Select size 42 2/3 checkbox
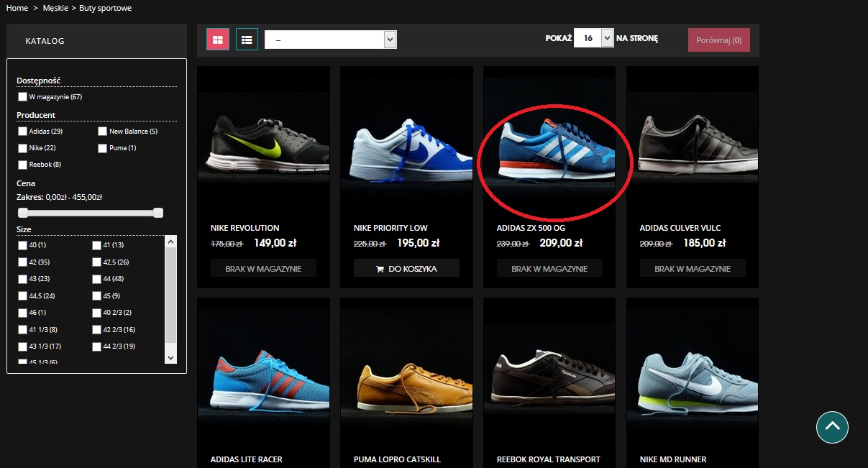 point(97,330)
